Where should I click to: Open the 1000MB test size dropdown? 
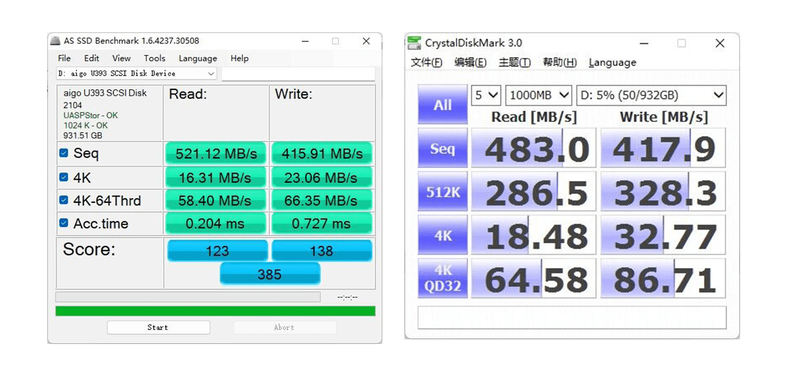538,95
